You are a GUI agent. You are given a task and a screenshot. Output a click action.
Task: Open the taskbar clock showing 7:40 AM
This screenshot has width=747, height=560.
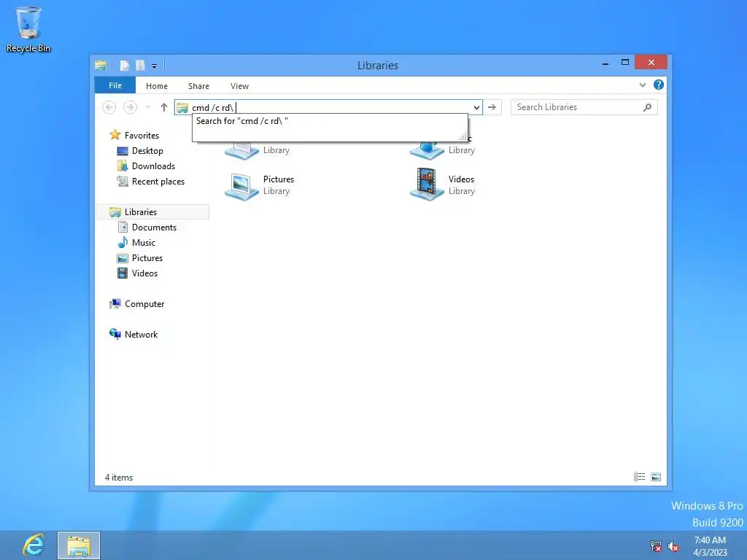tap(710, 545)
